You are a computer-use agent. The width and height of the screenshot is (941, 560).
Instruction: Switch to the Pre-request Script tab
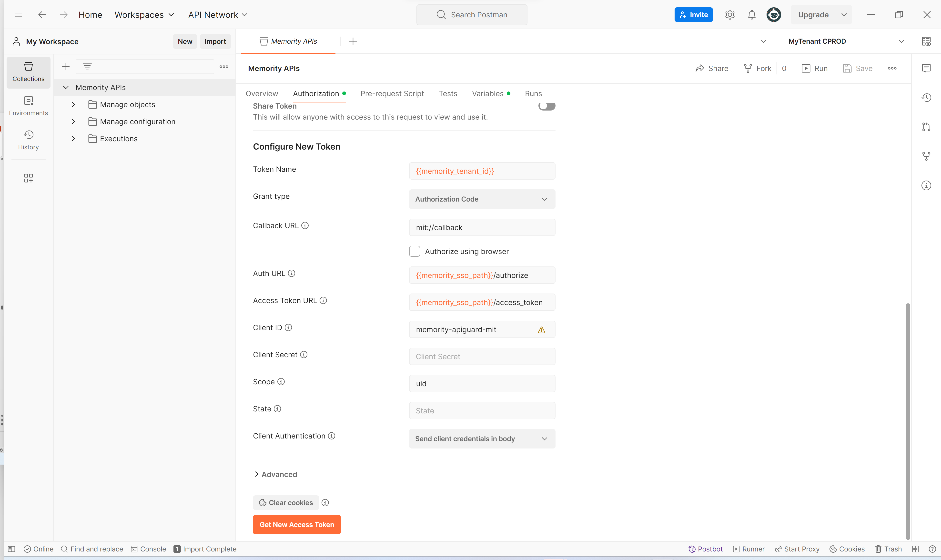392,94
